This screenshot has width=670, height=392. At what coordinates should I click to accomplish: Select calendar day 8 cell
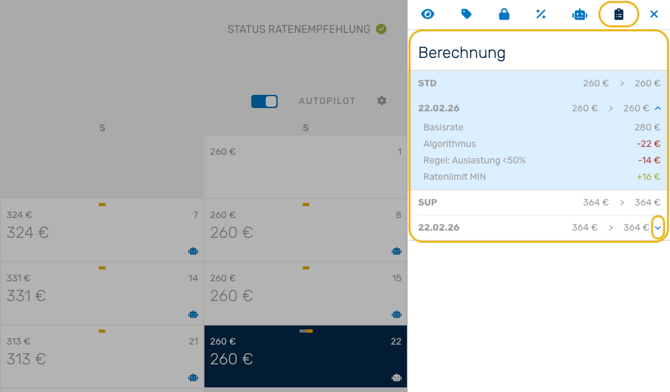(x=306, y=230)
